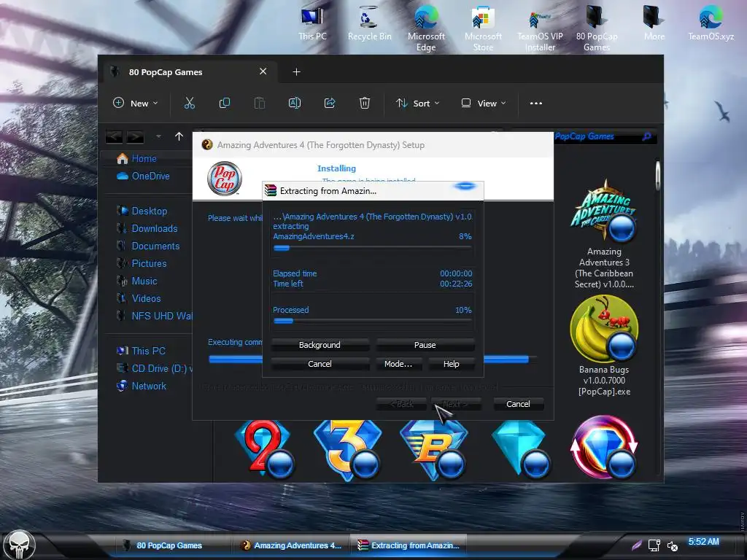Launch Microsoft Edge desktop shortcut

426,28
